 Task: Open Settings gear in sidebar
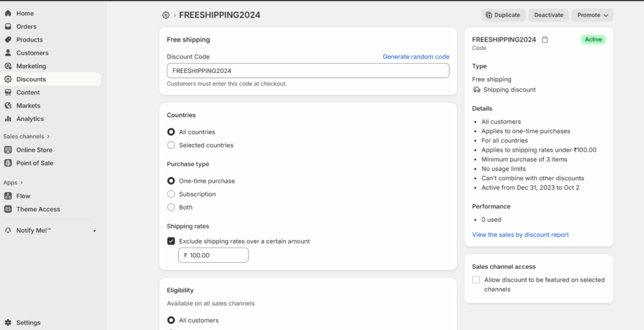click(8, 322)
